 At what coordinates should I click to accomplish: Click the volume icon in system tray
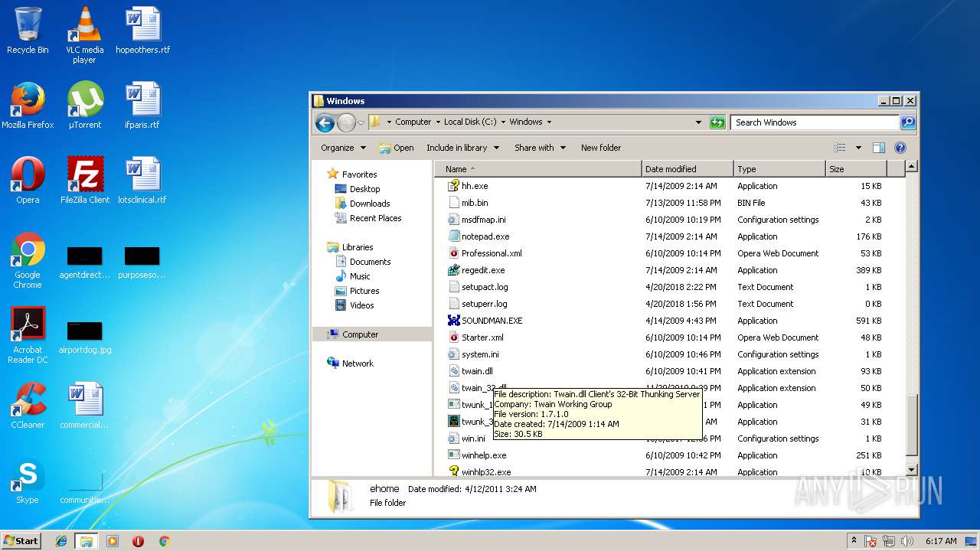point(908,541)
